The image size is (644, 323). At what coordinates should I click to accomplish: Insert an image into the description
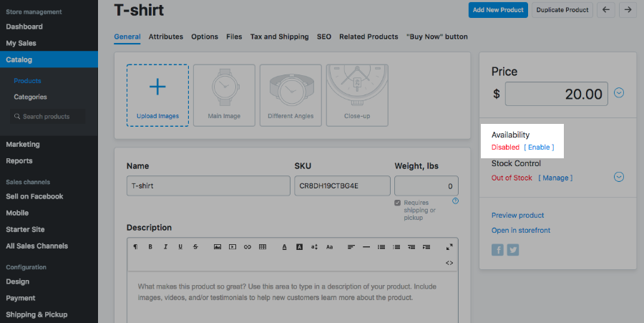pos(217,247)
